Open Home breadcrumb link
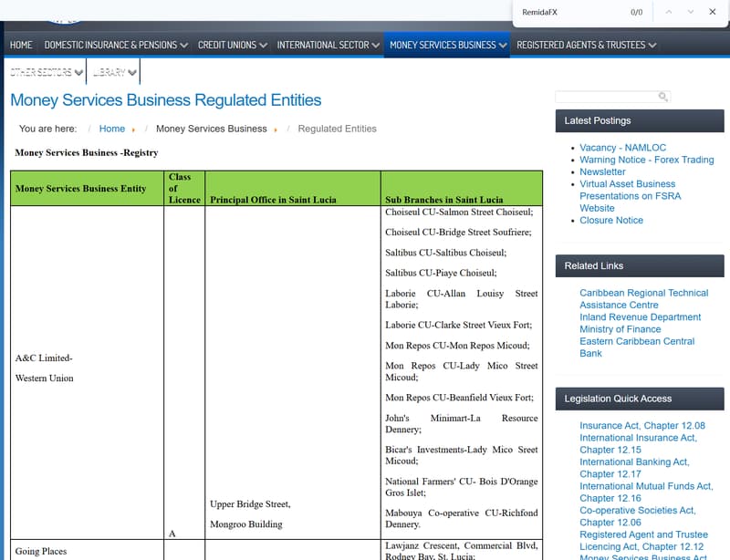 click(x=111, y=129)
